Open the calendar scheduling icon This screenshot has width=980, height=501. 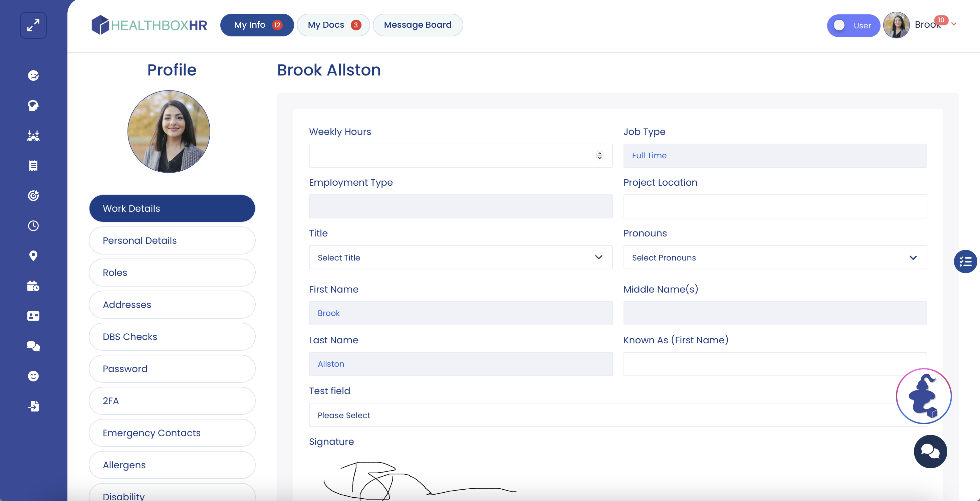coord(33,286)
